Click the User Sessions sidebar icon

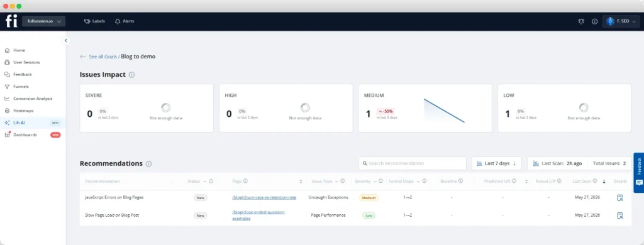[7, 62]
